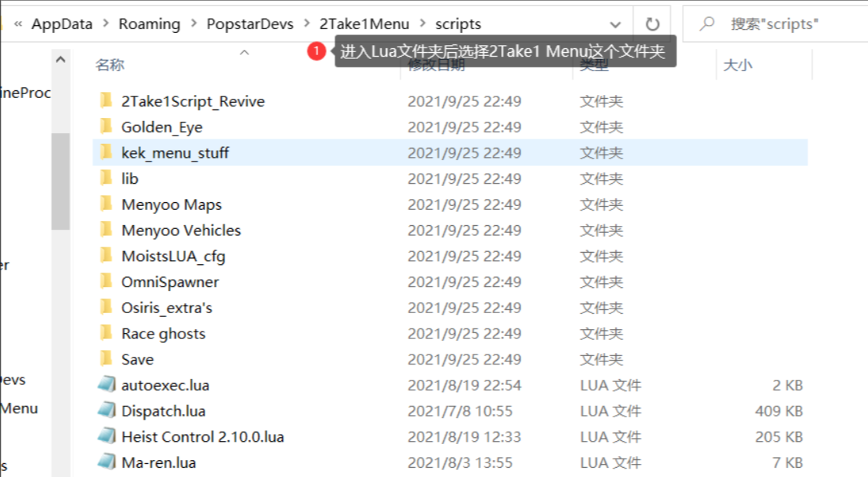Click the Golden_Eye folder icon
Image resolution: width=868 pixels, height=477 pixels.
pyautogui.click(x=106, y=127)
